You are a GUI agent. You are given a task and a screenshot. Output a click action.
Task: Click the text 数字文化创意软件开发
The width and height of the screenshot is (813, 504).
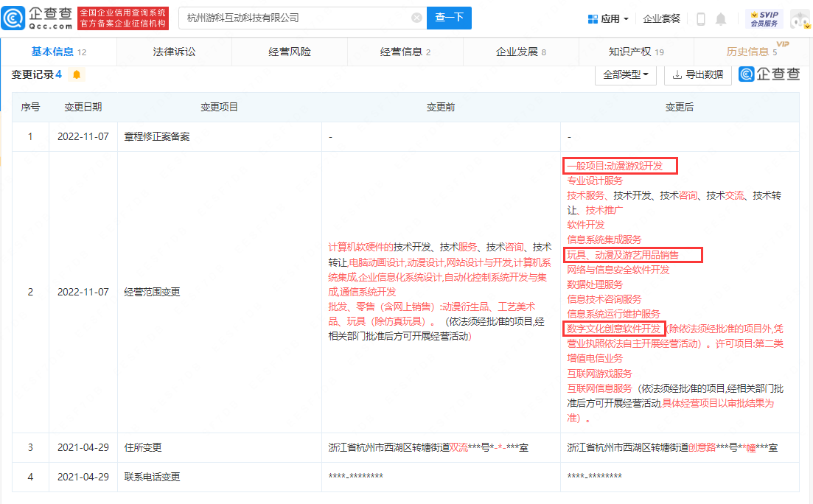click(x=613, y=329)
